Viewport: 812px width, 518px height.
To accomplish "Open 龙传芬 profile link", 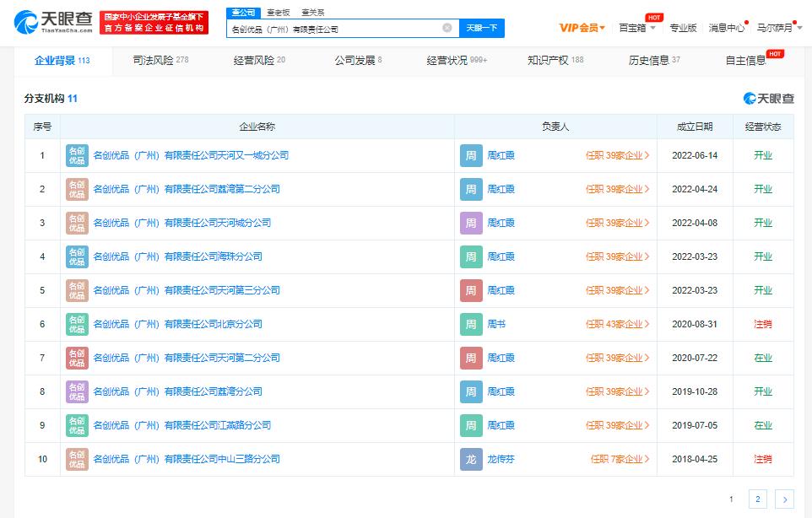I will [x=501, y=459].
